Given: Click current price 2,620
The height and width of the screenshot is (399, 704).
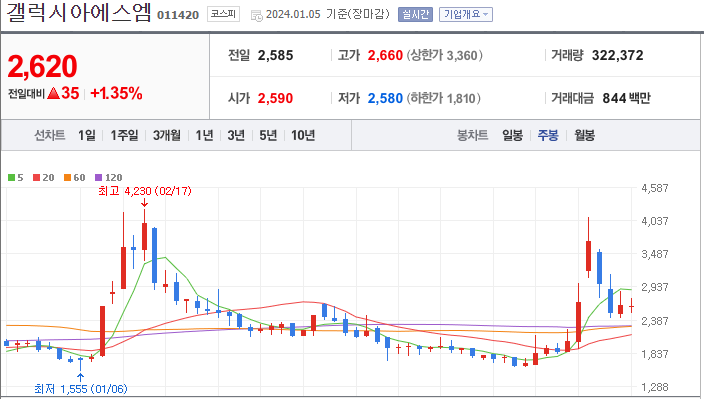Looking at the screenshot, I should (x=43, y=66).
